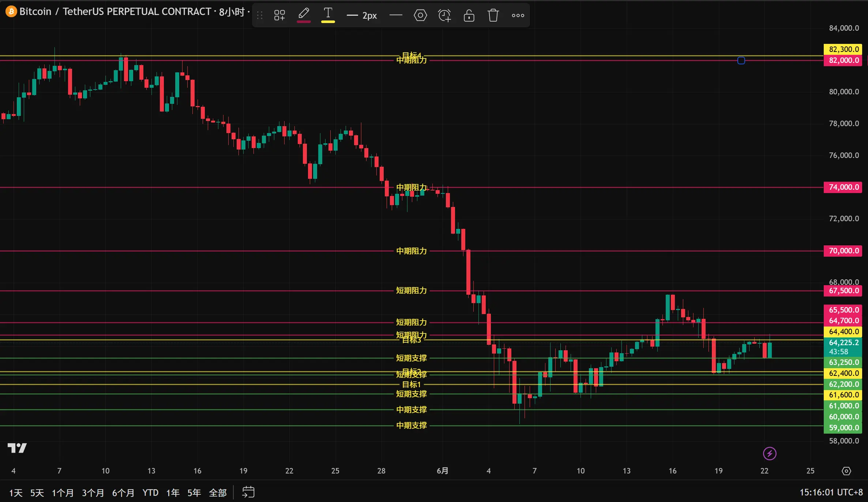Select the 3个月 time range
This screenshot has height=502, width=868.
click(x=93, y=493)
